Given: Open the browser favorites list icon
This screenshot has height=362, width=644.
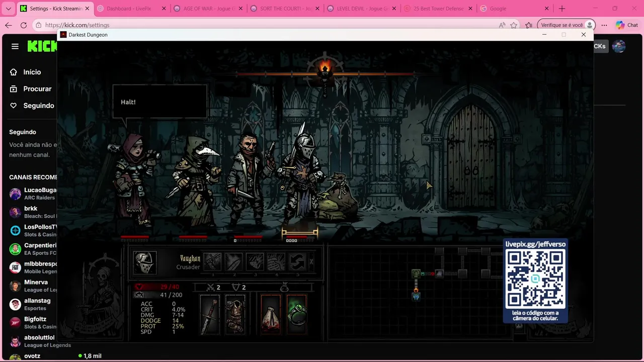Looking at the screenshot, I should pyautogui.click(x=529, y=25).
